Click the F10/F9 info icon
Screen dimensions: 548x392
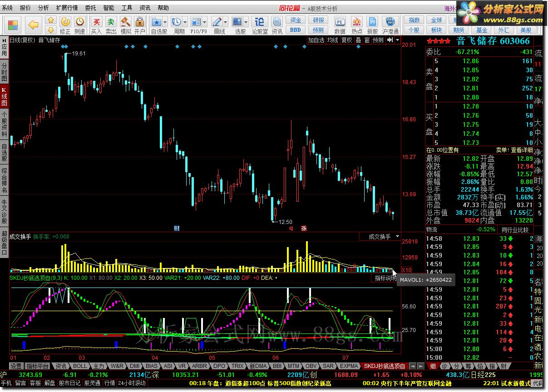coord(196,21)
